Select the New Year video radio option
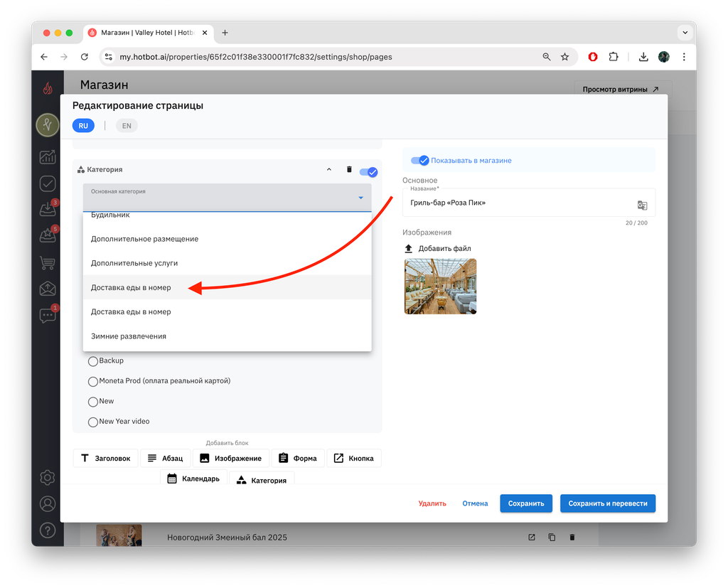The width and height of the screenshot is (728, 588). click(x=93, y=422)
